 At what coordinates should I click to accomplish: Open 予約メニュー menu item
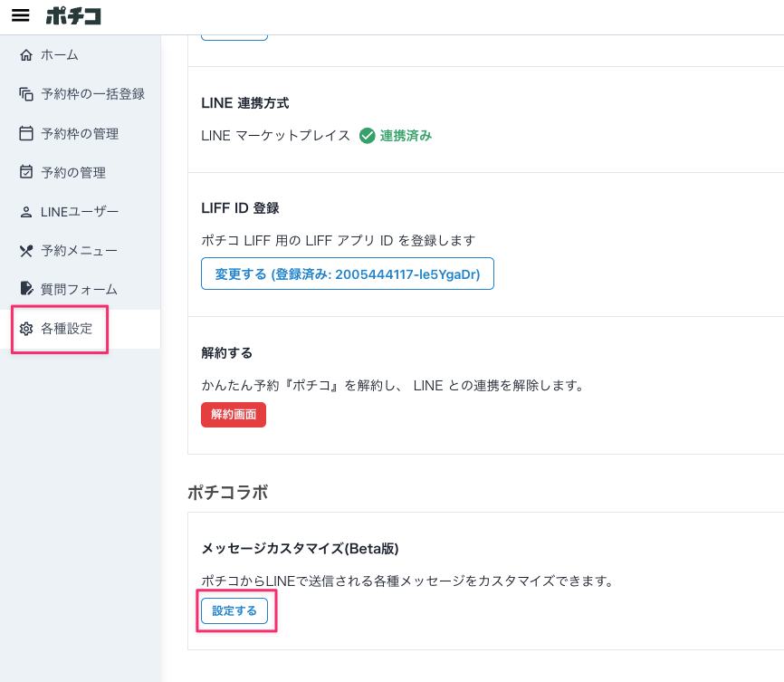[x=80, y=251]
